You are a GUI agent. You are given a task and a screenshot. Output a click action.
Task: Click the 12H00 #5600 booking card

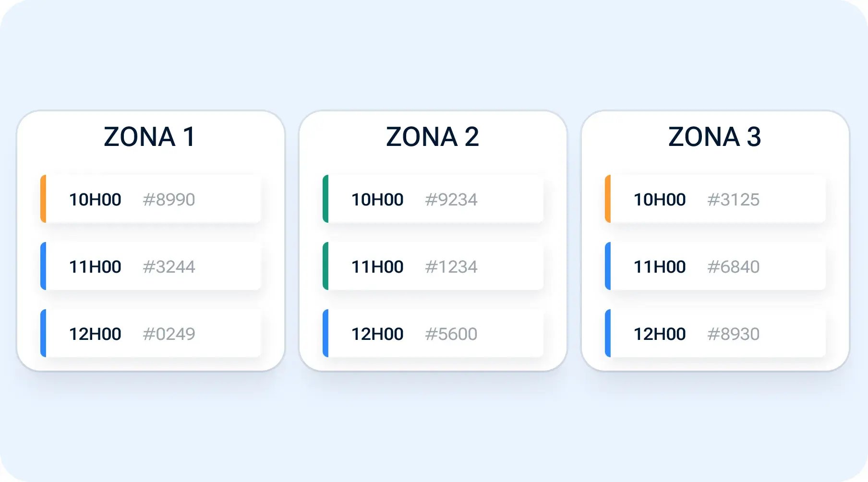(x=433, y=333)
